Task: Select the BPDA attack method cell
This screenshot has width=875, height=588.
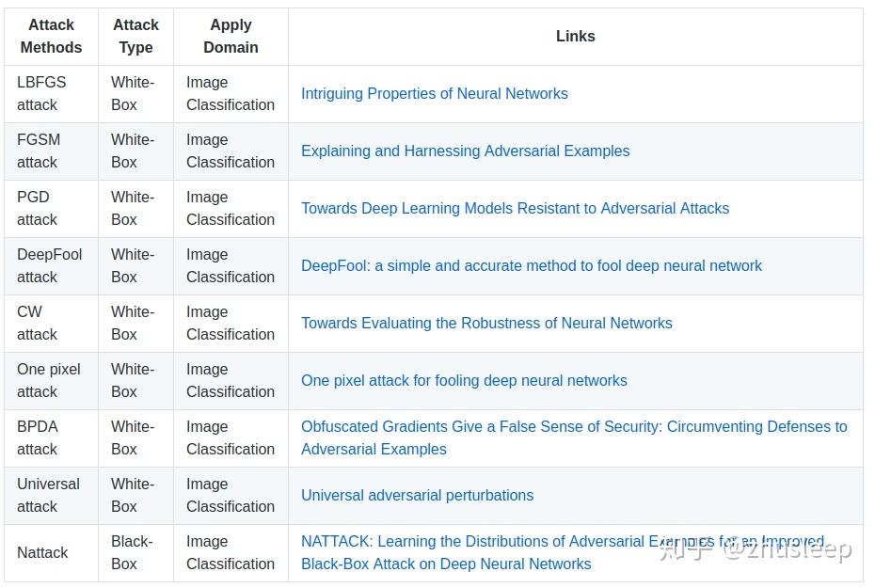Action: [38, 438]
